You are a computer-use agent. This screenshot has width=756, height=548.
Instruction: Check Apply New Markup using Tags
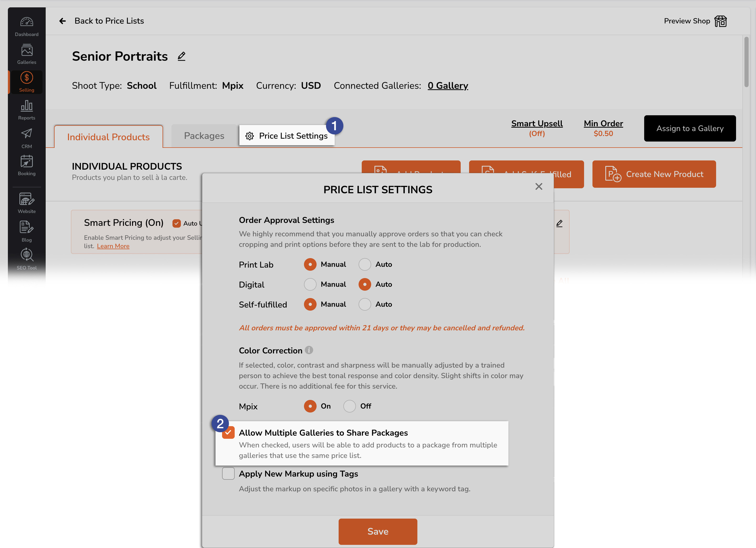(x=228, y=474)
